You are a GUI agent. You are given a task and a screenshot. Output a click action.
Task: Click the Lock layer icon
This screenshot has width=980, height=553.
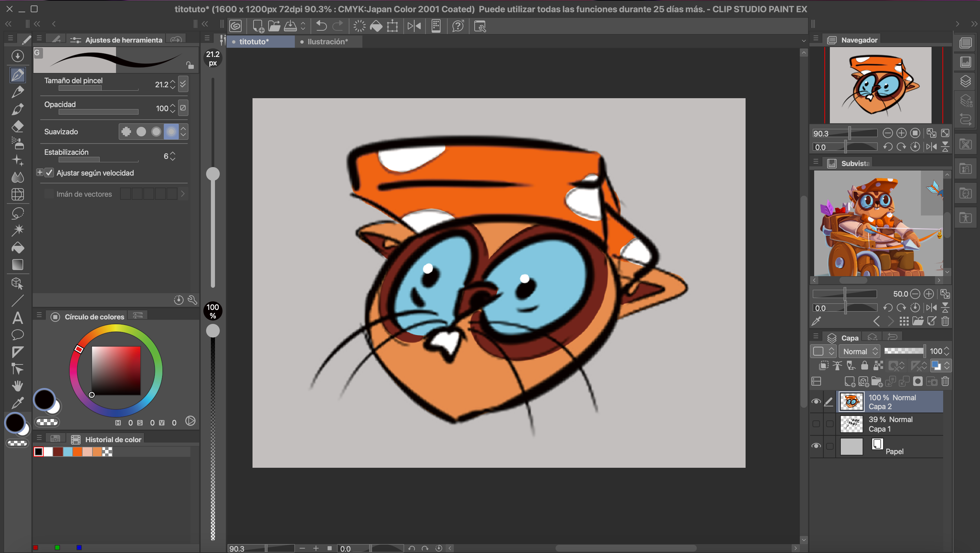coord(865,365)
